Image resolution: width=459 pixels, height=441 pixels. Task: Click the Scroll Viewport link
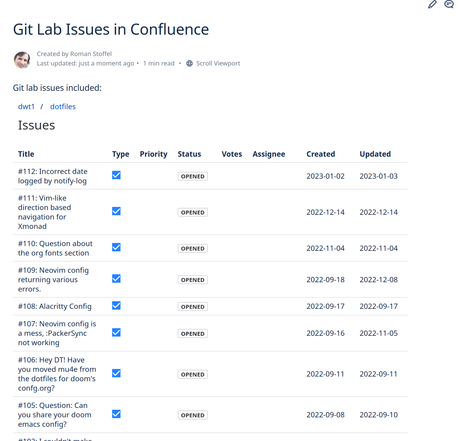(218, 63)
